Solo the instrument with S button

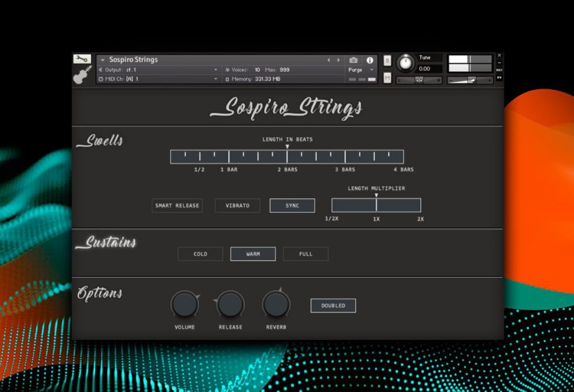pyautogui.click(x=387, y=60)
